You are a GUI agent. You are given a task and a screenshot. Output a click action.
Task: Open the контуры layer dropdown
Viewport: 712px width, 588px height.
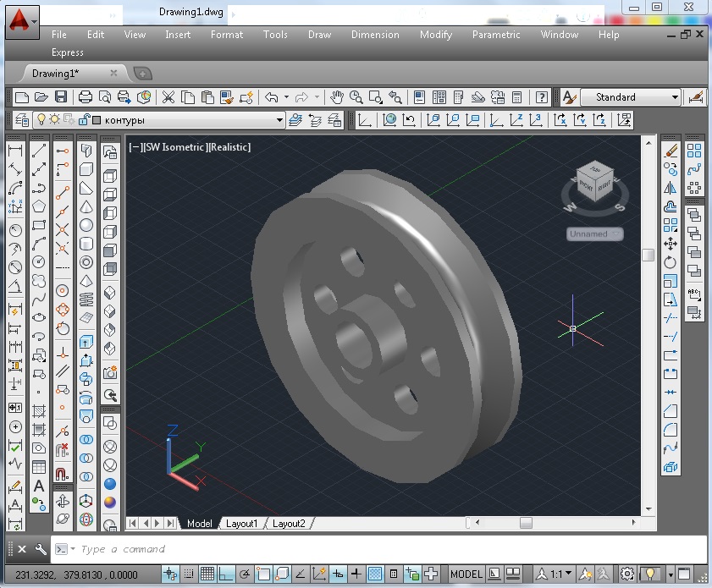pos(279,120)
